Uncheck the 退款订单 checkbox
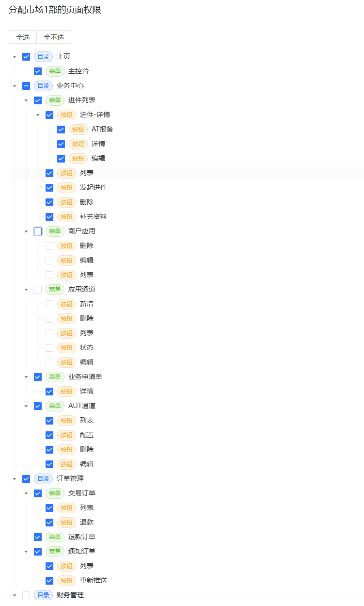 tap(38, 537)
